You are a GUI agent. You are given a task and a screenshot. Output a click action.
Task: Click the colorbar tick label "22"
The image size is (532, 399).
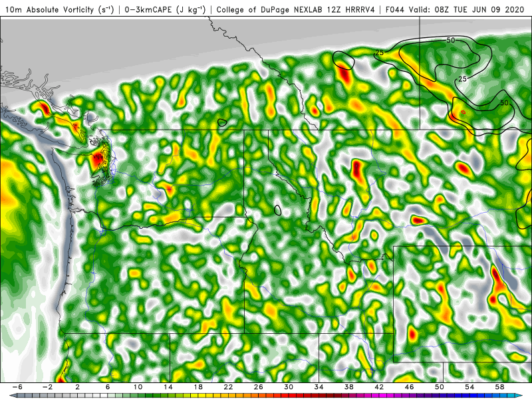click(228, 387)
